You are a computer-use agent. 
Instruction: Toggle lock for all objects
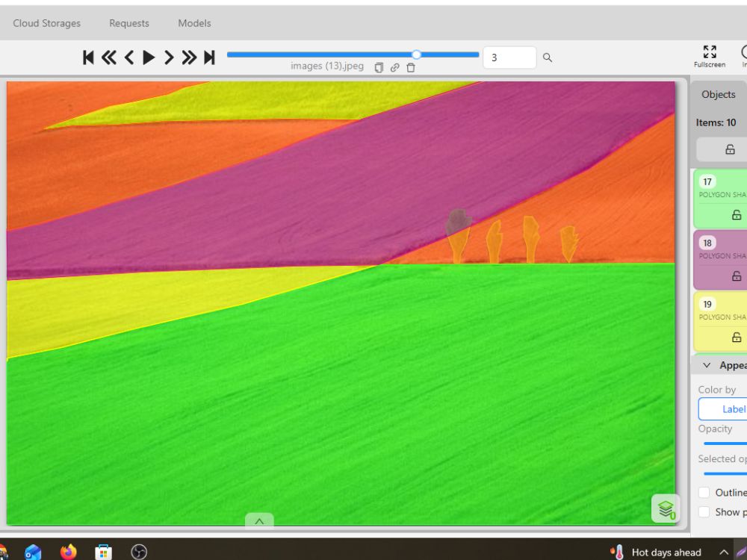pos(730,149)
